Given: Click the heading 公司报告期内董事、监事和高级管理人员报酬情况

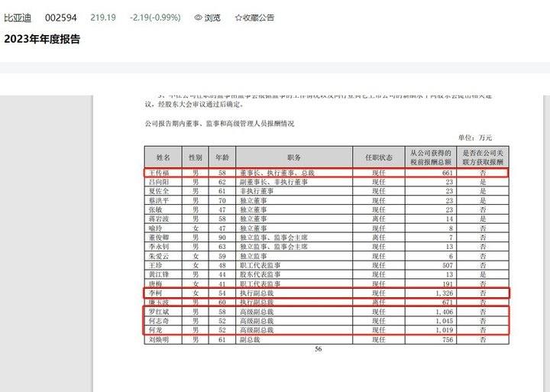Looking at the screenshot, I should [x=219, y=124].
